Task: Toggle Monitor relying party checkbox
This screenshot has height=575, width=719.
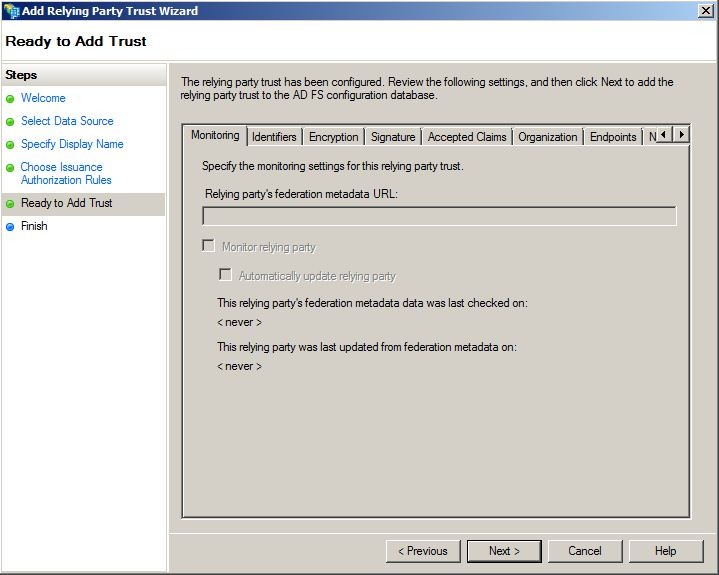Action: pyautogui.click(x=209, y=246)
